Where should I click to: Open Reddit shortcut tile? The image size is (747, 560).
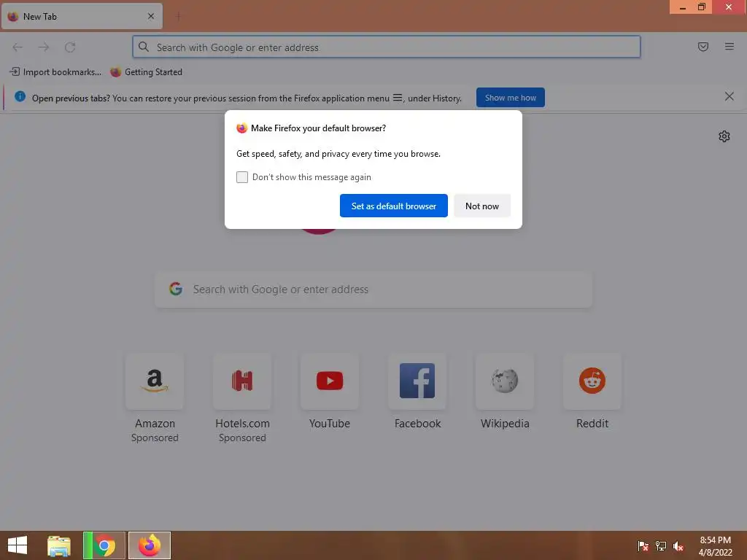click(592, 392)
